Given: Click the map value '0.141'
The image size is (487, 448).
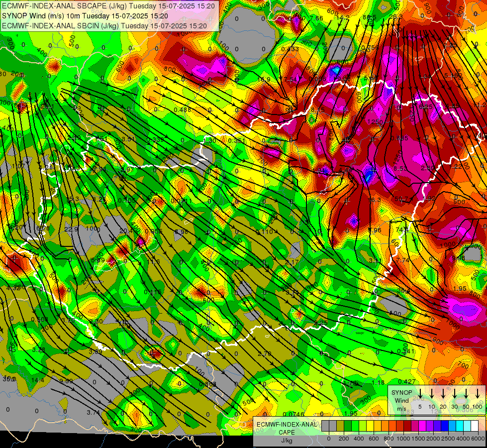Looking at the screenshot, I should (406, 351).
